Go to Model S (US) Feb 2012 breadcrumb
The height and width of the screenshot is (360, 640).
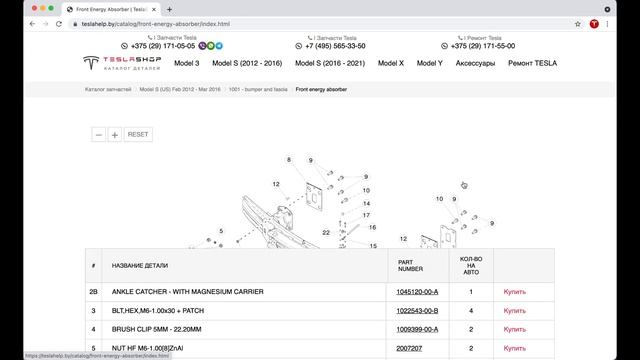pos(180,89)
